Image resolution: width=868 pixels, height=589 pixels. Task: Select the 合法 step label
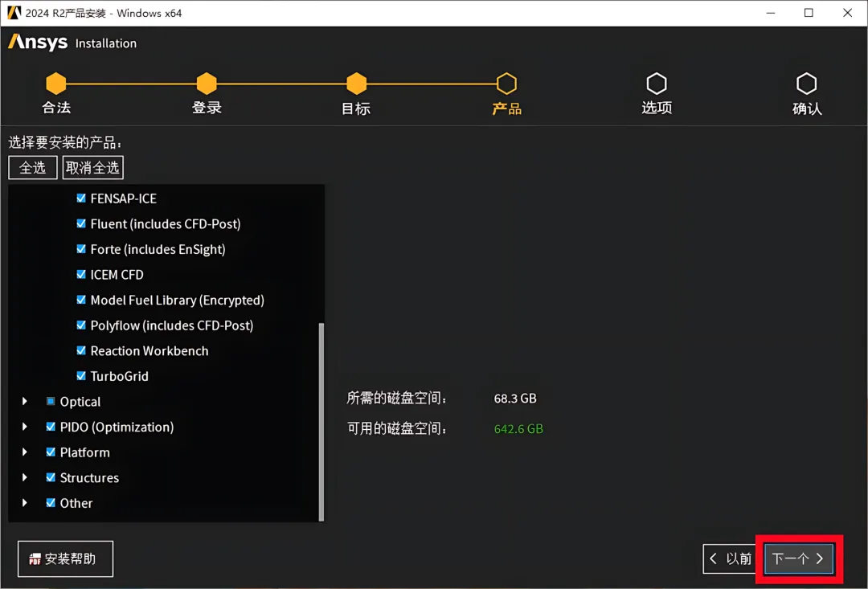tap(56, 108)
